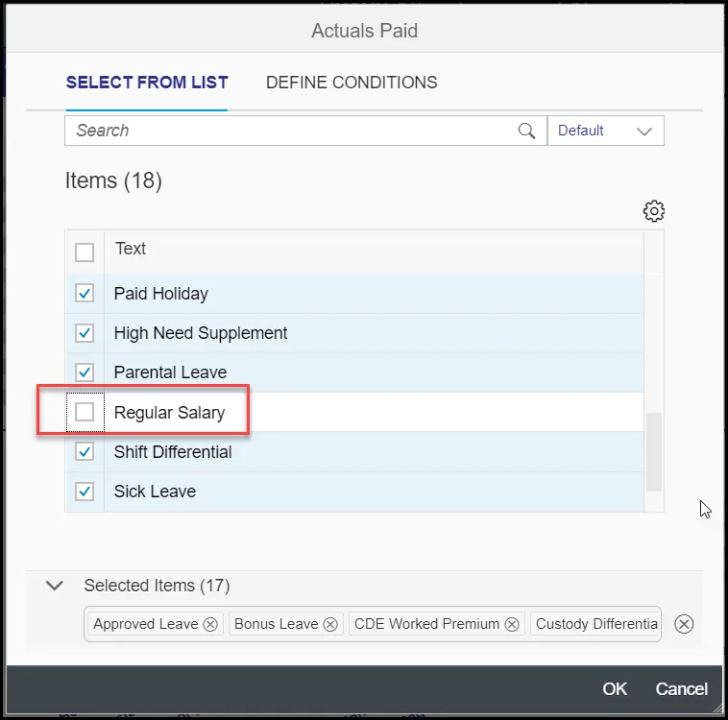The height and width of the screenshot is (720, 728).
Task: Select the Shift Differential row text
Action: [x=173, y=452]
